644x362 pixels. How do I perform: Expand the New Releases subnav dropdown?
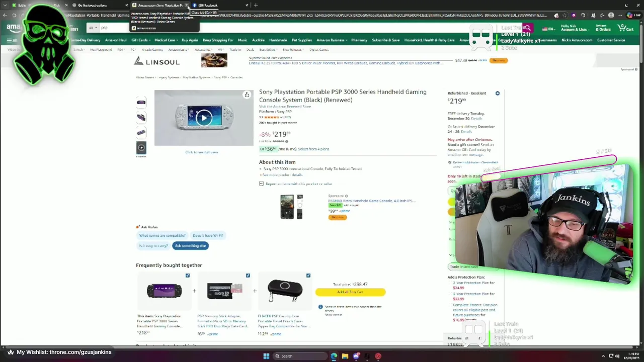point(293,50)
